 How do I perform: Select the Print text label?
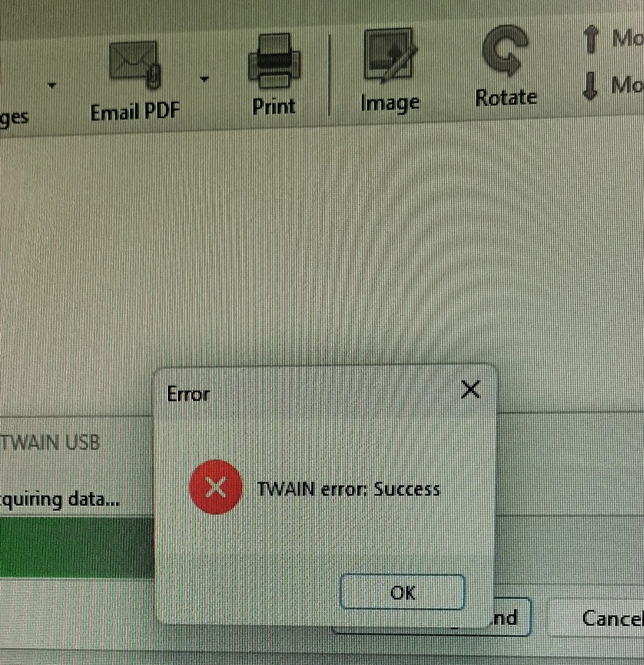pyautogui.click(x=274, y=106)
